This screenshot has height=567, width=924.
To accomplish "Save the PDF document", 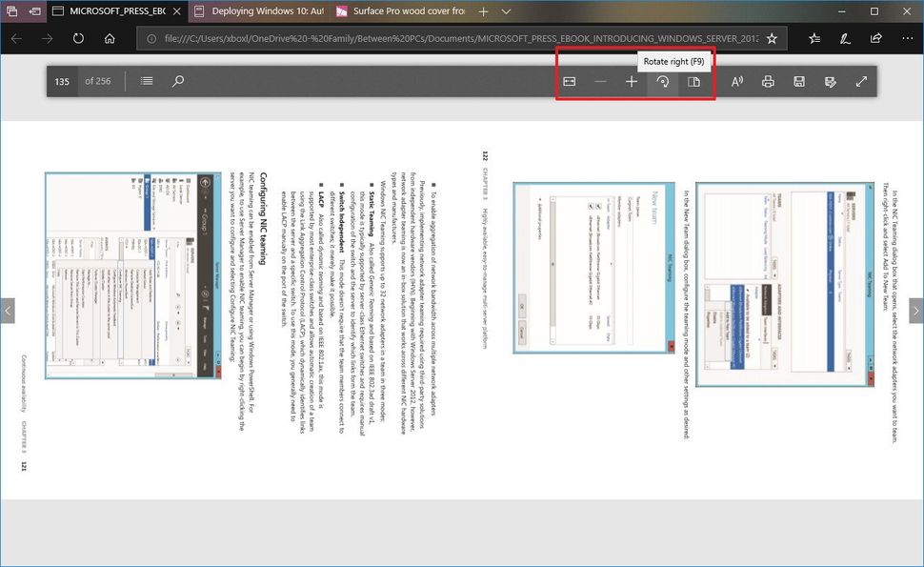I will (x=799, y=81).
